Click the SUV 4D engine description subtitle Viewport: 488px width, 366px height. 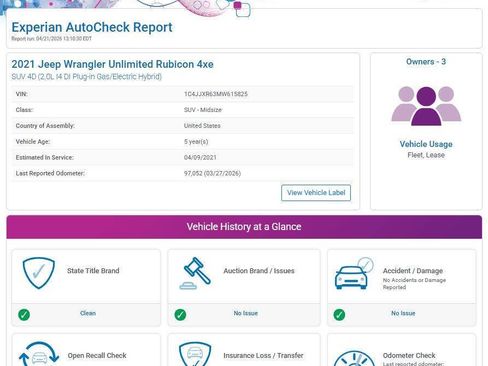point(87,77)
